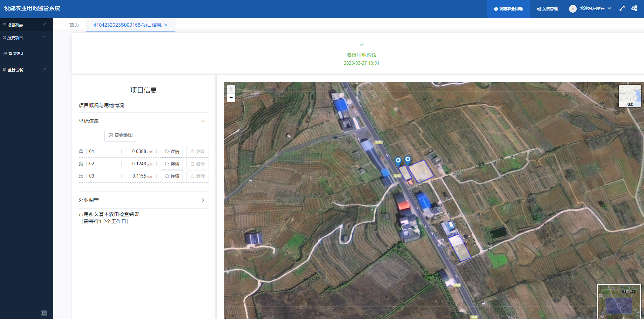Expand the 欢迎您,何继东 user dropdown
Image resolution: width=644 pixels, height=319 pixels.
click(595, 8)
